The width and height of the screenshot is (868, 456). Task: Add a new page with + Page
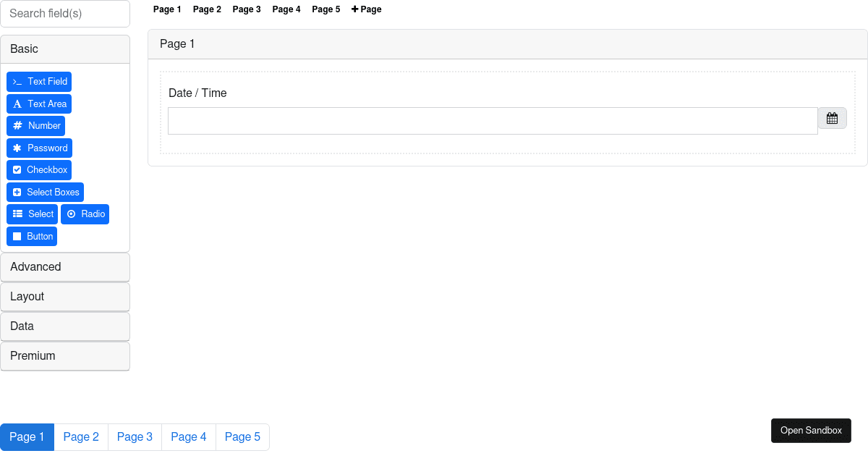pos(367,9)
